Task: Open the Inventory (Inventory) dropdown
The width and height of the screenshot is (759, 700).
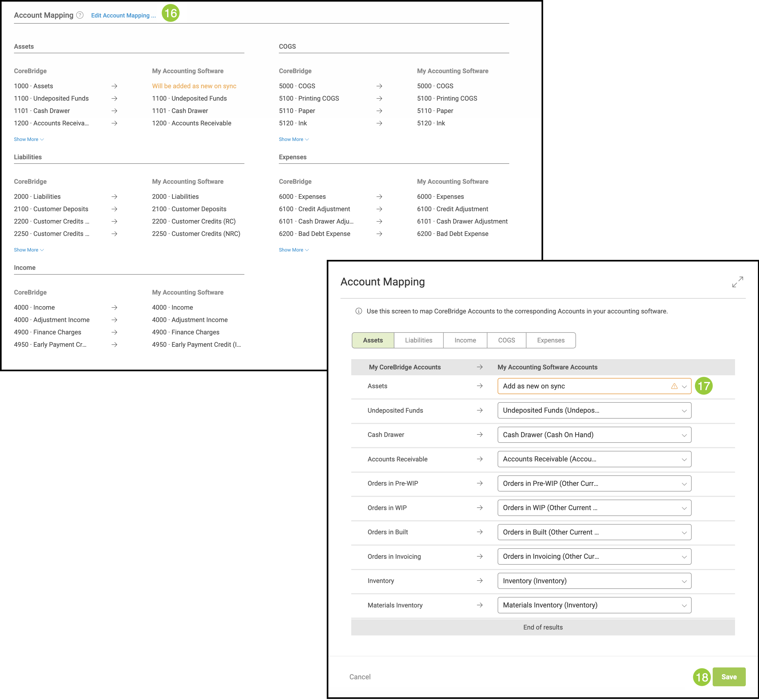Action: click(594, 581)
